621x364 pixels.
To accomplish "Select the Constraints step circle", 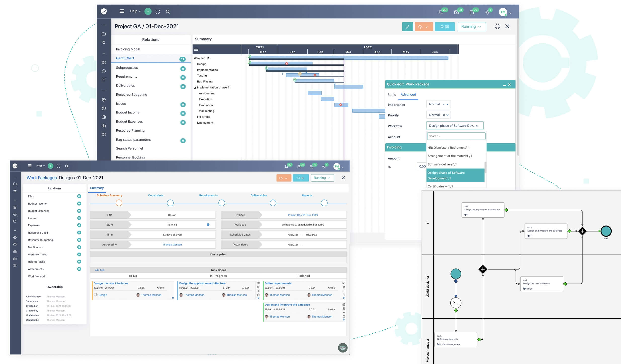I will coord(170,203).
